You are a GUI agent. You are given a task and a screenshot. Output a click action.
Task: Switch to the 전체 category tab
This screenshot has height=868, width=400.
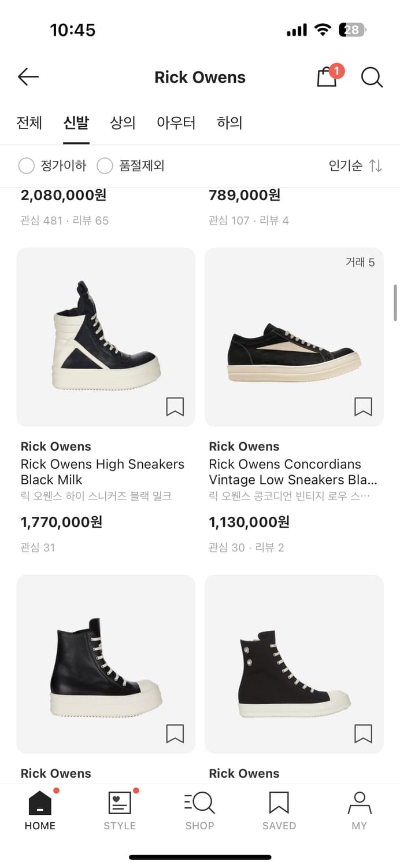[29, 123]
